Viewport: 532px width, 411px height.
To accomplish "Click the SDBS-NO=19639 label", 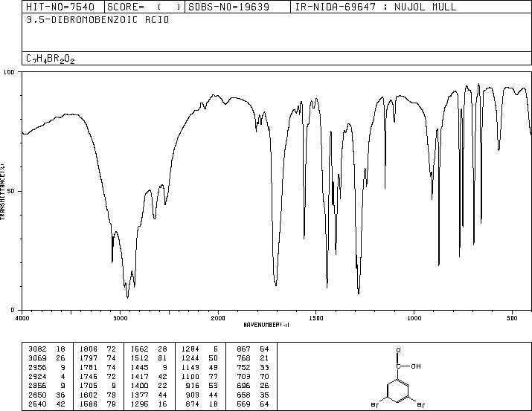I will pos(228,7).
